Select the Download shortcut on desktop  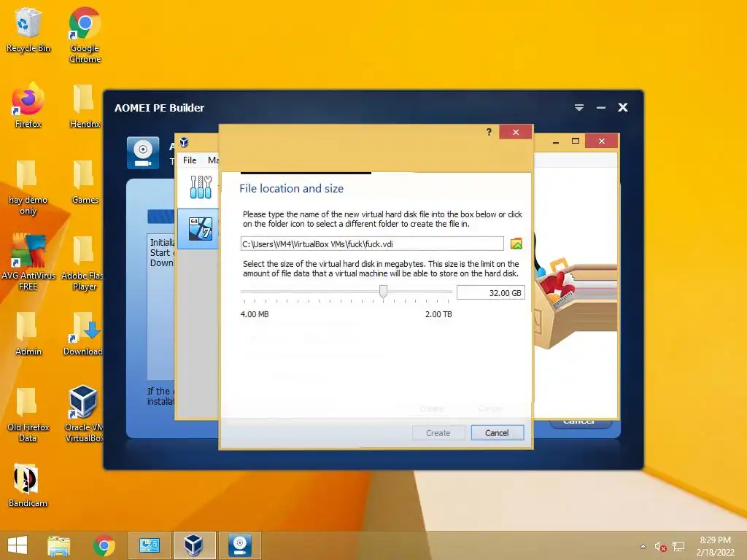[x=83, y=333]
